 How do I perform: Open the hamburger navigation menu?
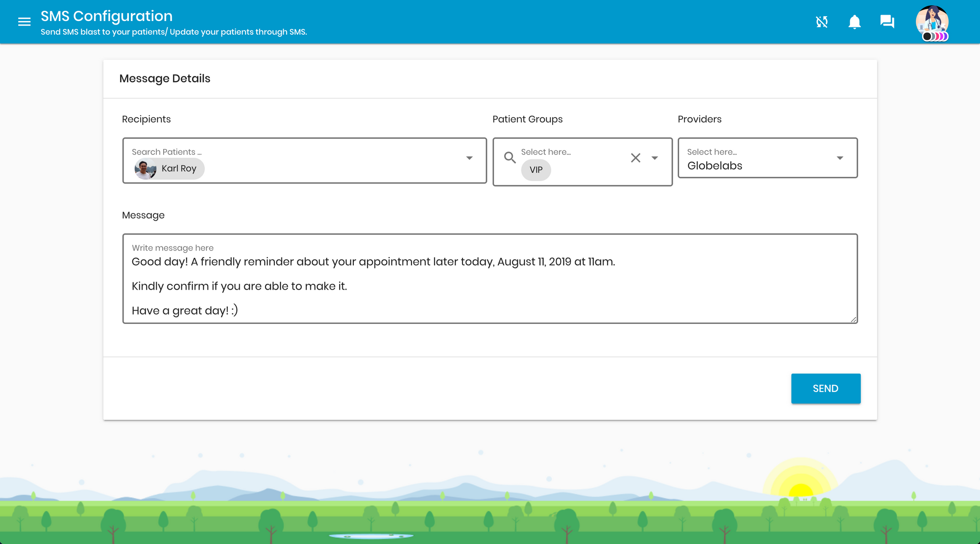(24, 22)
